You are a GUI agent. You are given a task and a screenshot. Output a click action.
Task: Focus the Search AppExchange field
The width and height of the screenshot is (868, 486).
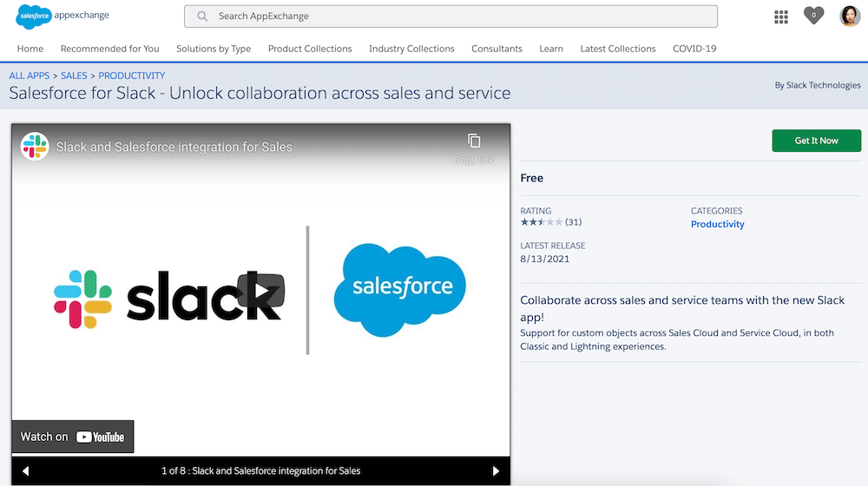[x=450, y=16]
